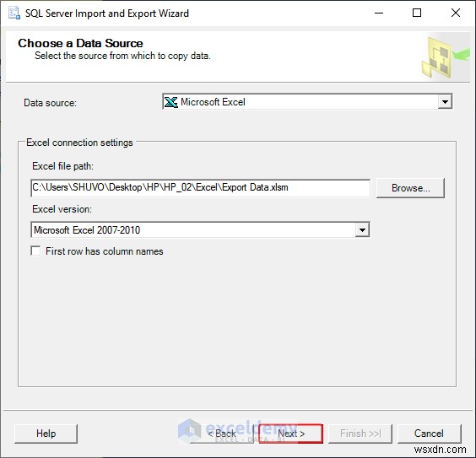The height and width of the screenshot is (458, 476).
Task: Expand the Excel version dropdown arrow
Action: [x=362, y=229]
